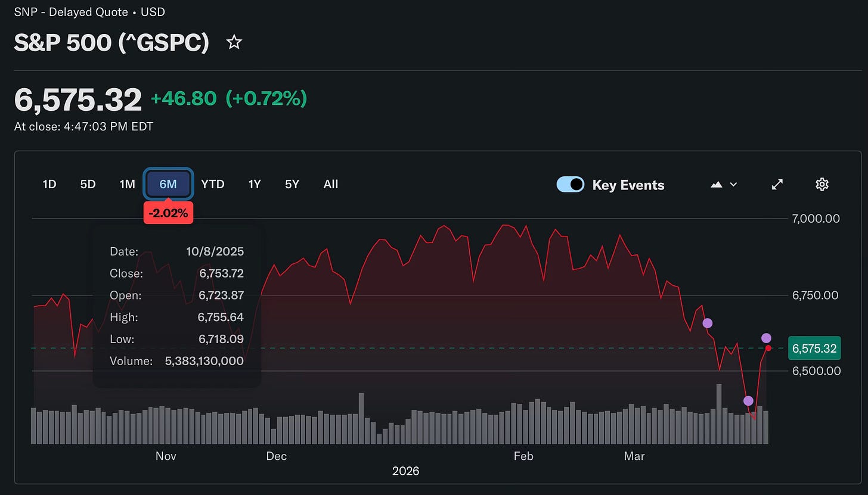Select the 1M time range
Image resolution: width=868 pixels, height=495 pixels.
point(127,184)
